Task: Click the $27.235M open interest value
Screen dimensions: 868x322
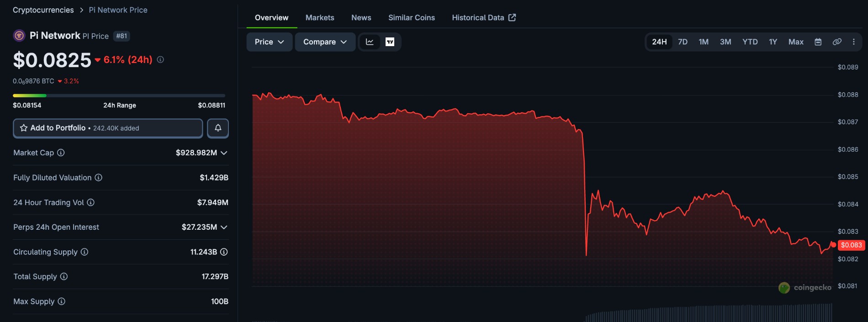Action: click(199, 227)
